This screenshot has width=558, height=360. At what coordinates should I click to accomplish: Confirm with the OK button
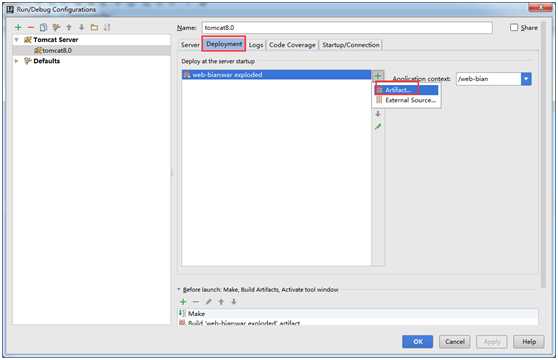pos(417,342)
